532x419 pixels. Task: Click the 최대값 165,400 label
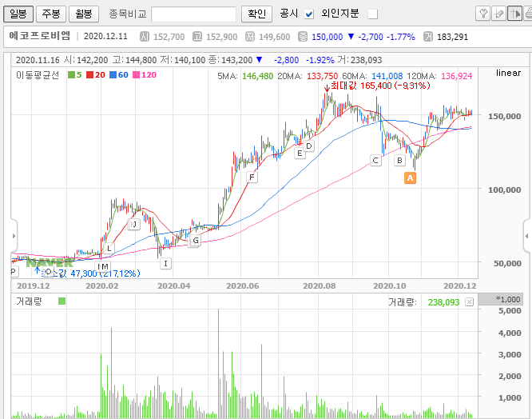tap(380, 86)
